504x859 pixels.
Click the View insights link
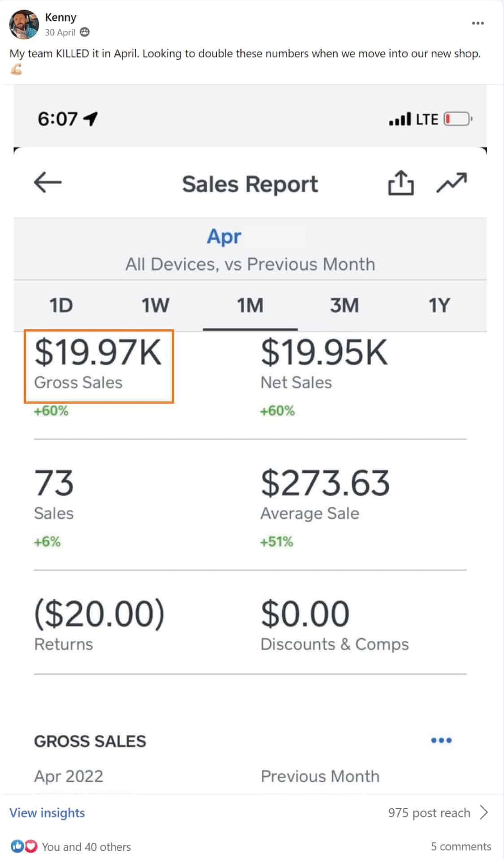(x=47, y=813)
